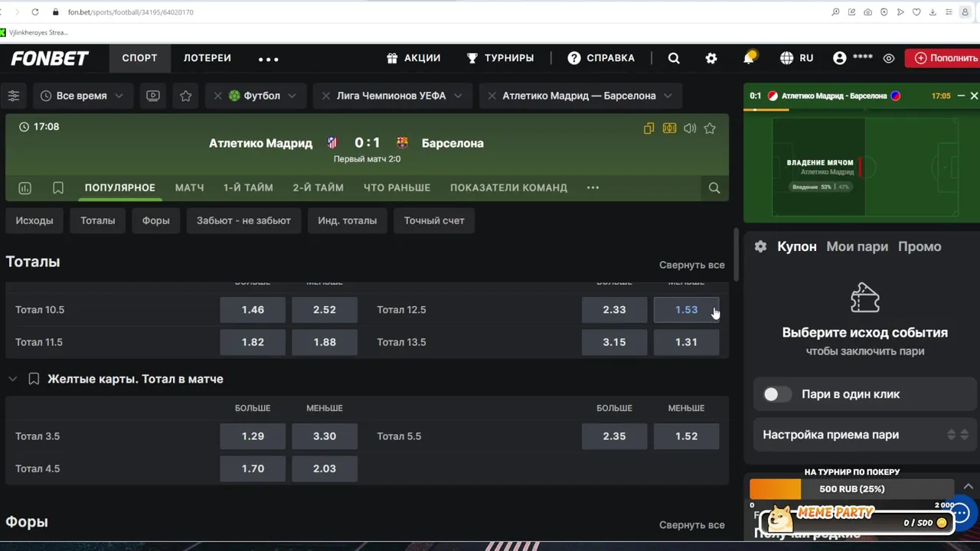
Task: Toggle Пари в один клик switch
Action: pyautogui.click(x=777, y=394)
